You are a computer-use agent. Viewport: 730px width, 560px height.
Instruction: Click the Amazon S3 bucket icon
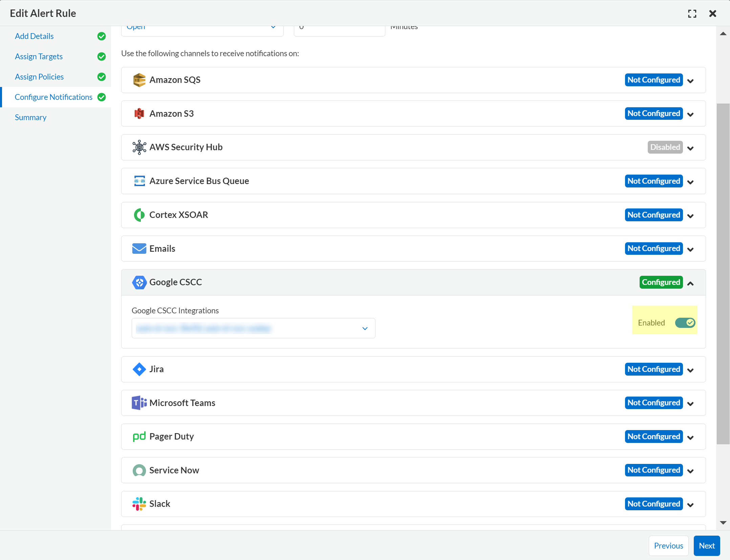(139, 114)
